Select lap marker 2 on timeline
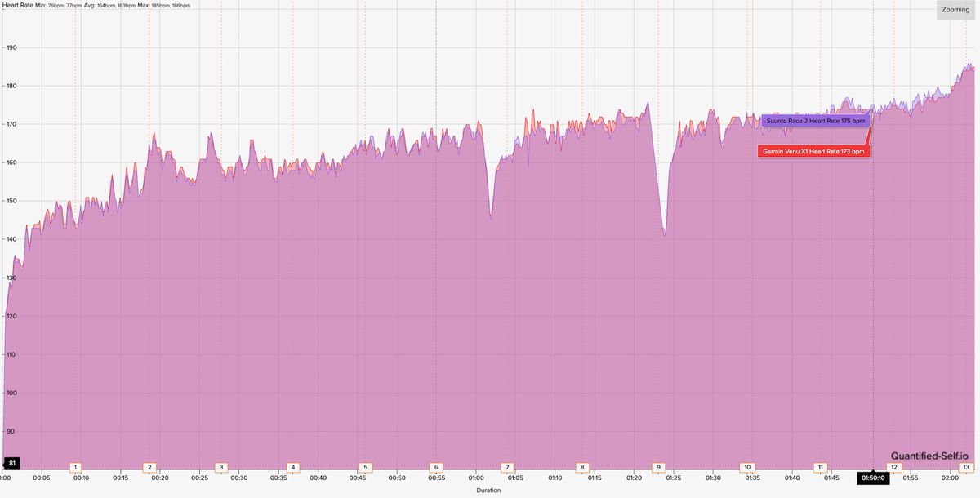 pyautogui.click(x=149, y=468)
